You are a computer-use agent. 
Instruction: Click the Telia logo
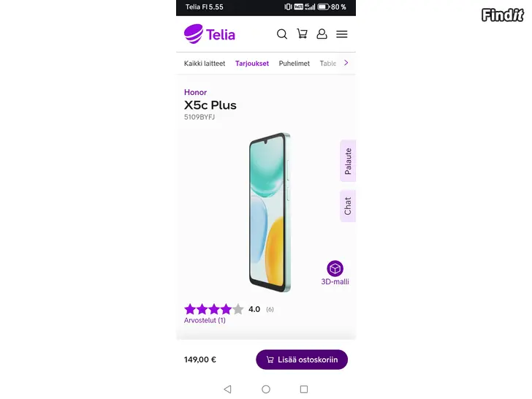tap(209, 34)
